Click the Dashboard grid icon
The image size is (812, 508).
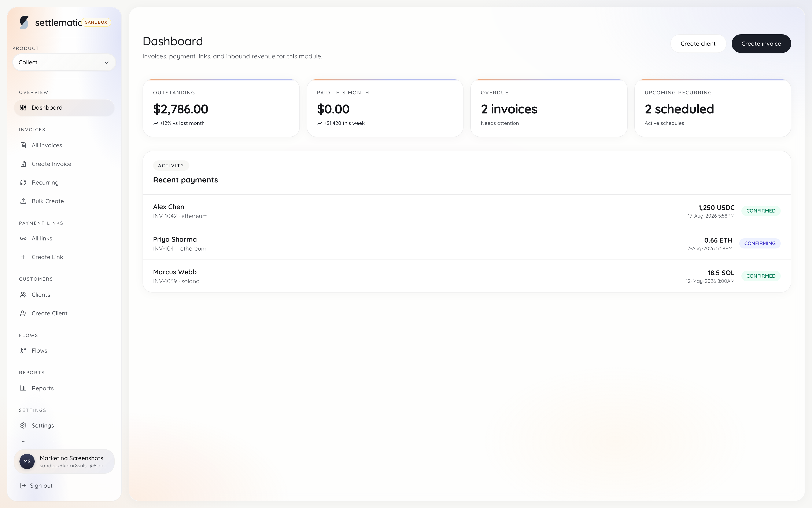(x=23, y=108)
